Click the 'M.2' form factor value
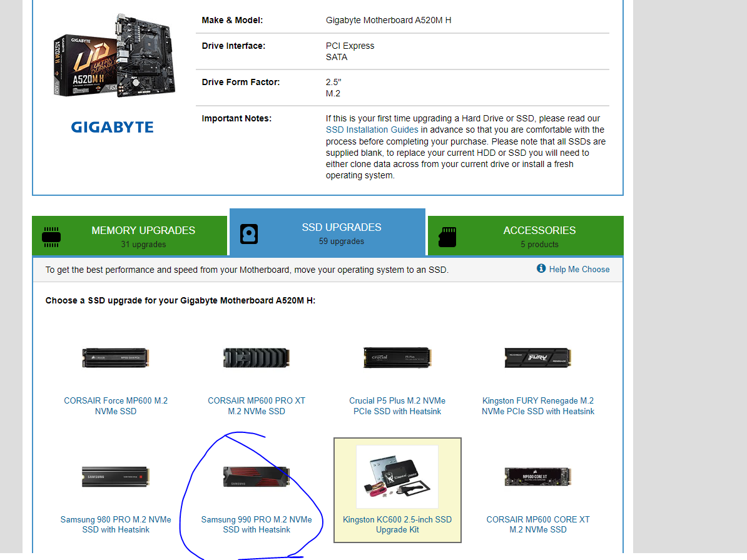This screenshot has height=560, width=747. point(333,93)
